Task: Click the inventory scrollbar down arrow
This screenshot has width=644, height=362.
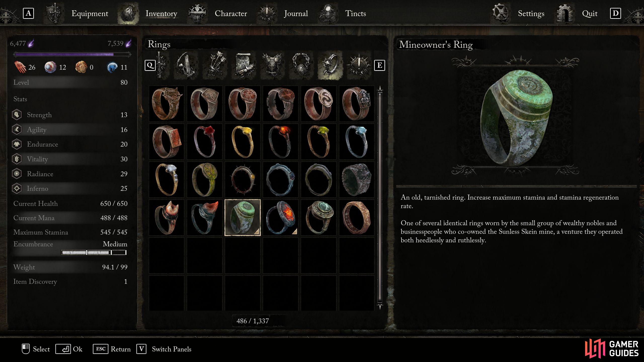Action: click(x=380, y=306)
